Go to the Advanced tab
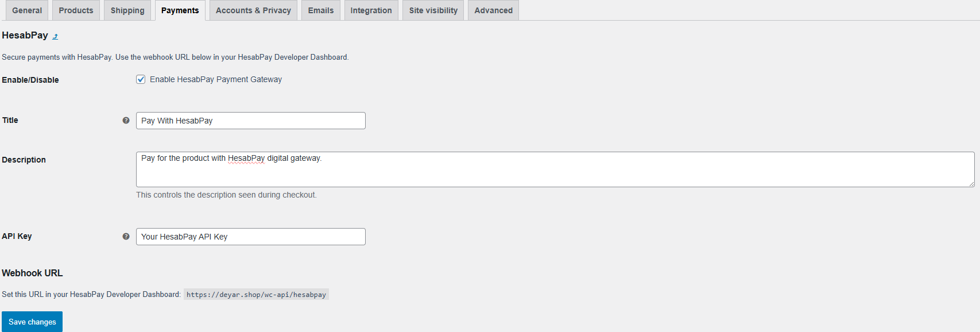 [494, 10]
